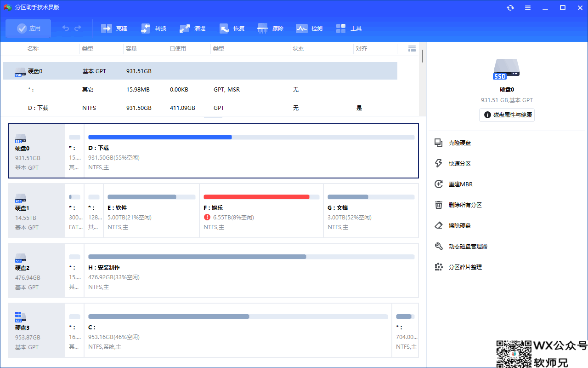Open the 工具 (Tools) menu
Viewport: 588px width, 368px height.
click(349, 29)
